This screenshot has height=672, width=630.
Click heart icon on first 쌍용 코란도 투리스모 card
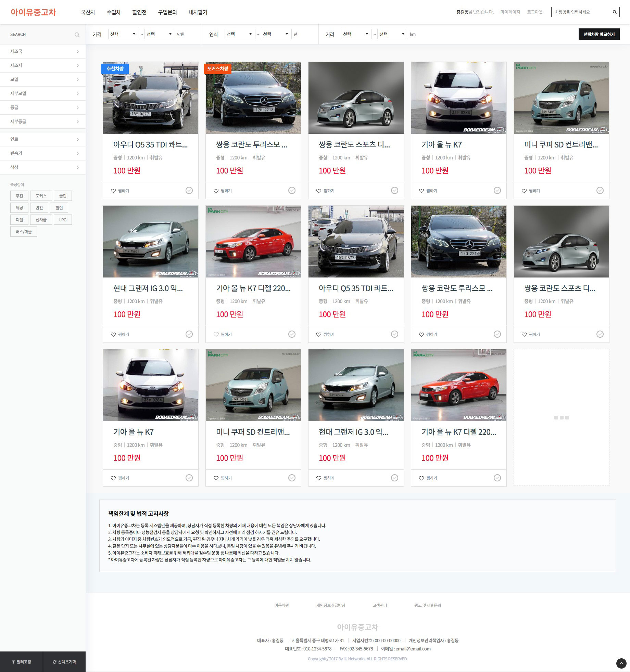point(216,191)
